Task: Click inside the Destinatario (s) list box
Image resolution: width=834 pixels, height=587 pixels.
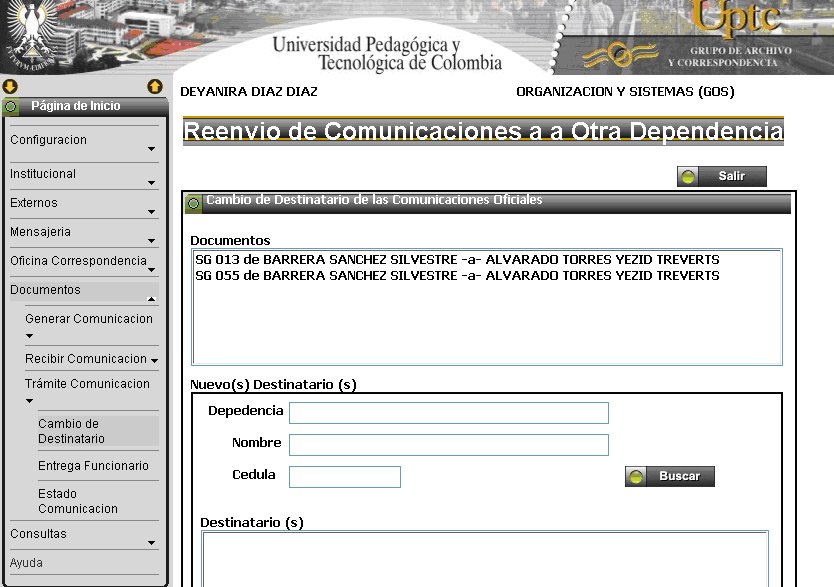Action: pos(485,558)
